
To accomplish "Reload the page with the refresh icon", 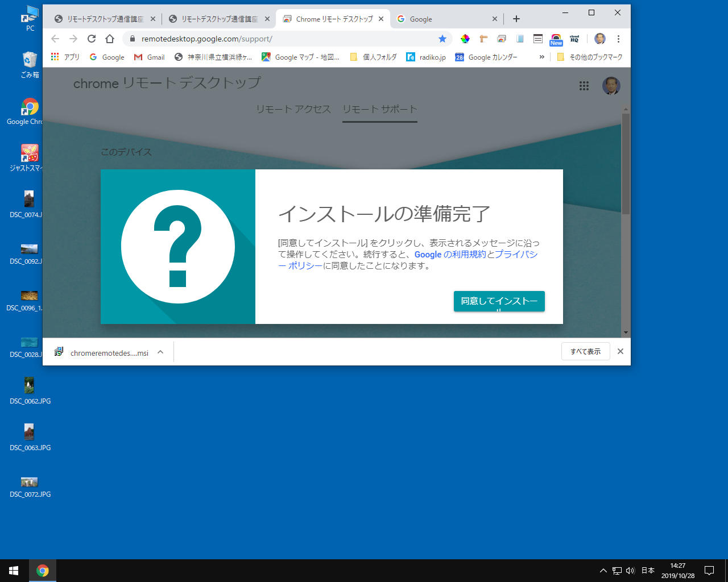I will coord(92,39).
